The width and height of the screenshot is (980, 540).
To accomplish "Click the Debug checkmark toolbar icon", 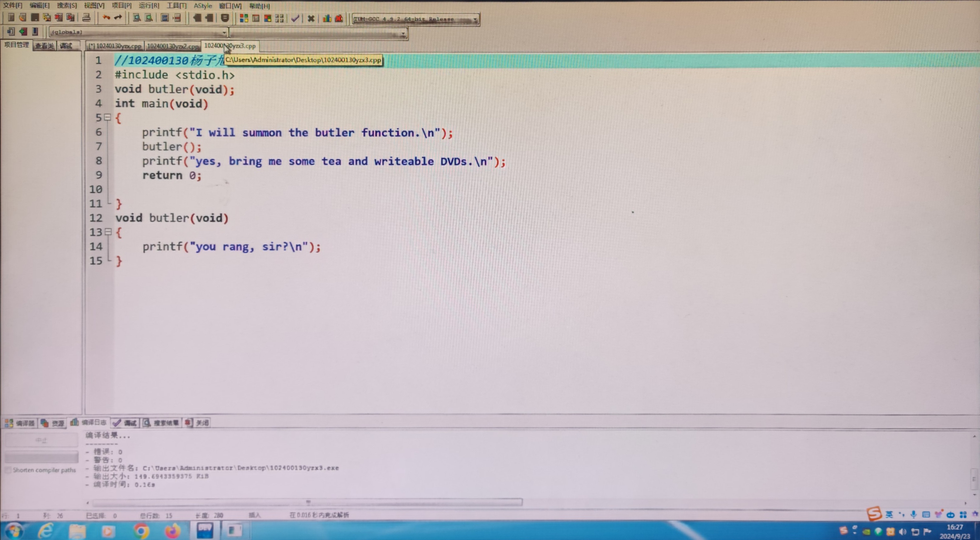I will 295,18.
